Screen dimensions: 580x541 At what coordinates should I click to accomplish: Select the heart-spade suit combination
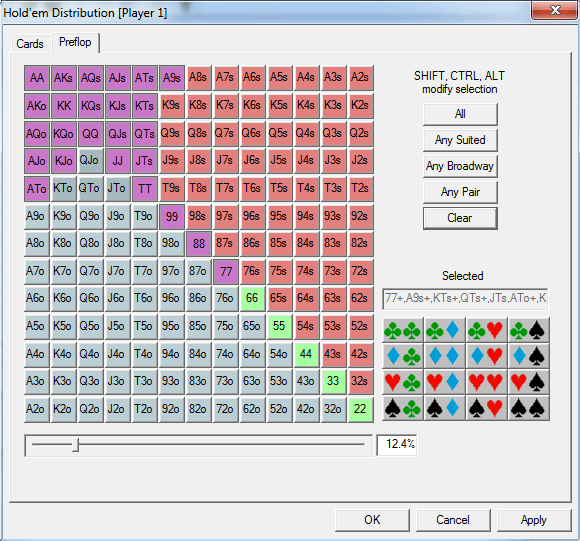click(529, 382)
